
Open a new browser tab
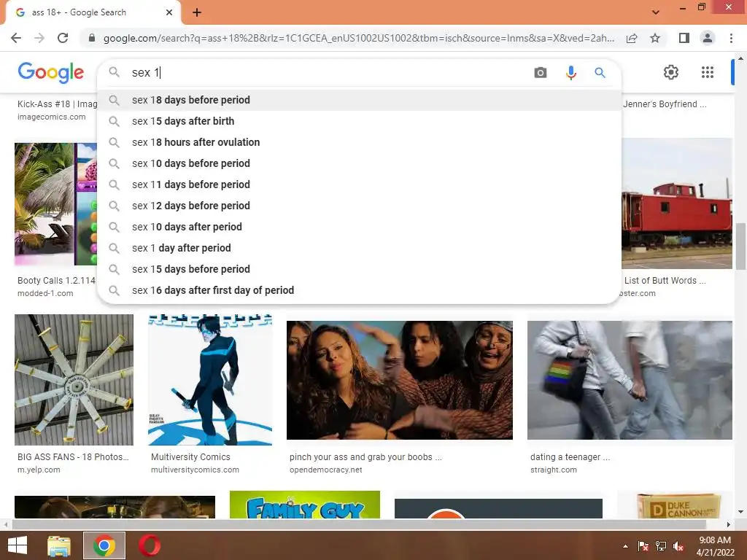pyautogui.click(x=197, y=13)
